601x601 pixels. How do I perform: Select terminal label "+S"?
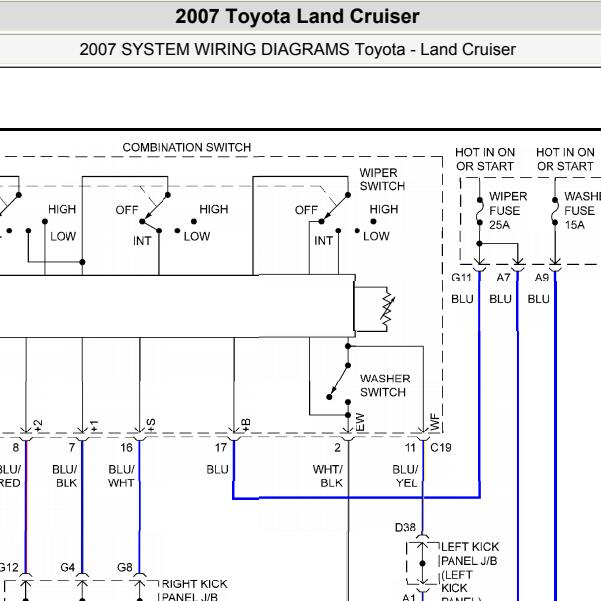click(151, 425)
